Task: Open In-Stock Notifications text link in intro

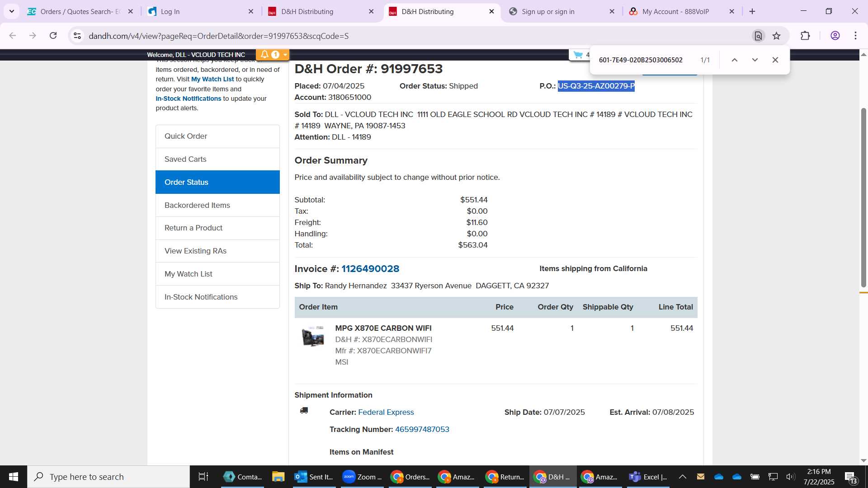Action: coord(189,99)
